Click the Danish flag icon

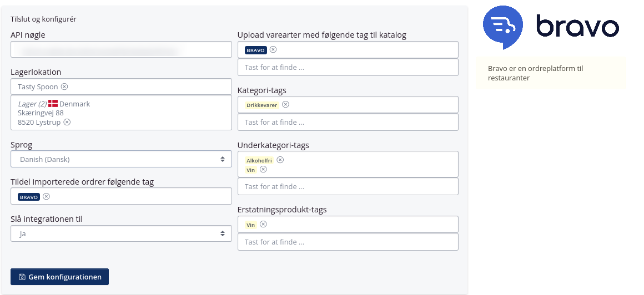pyautogui.click(x=53, y=104)
